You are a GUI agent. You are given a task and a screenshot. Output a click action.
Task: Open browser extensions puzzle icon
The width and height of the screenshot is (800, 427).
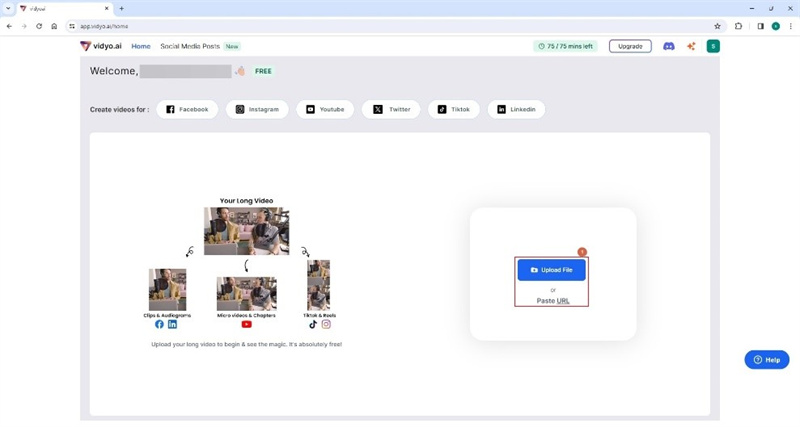pyautogui.click(x=738, y=26)
